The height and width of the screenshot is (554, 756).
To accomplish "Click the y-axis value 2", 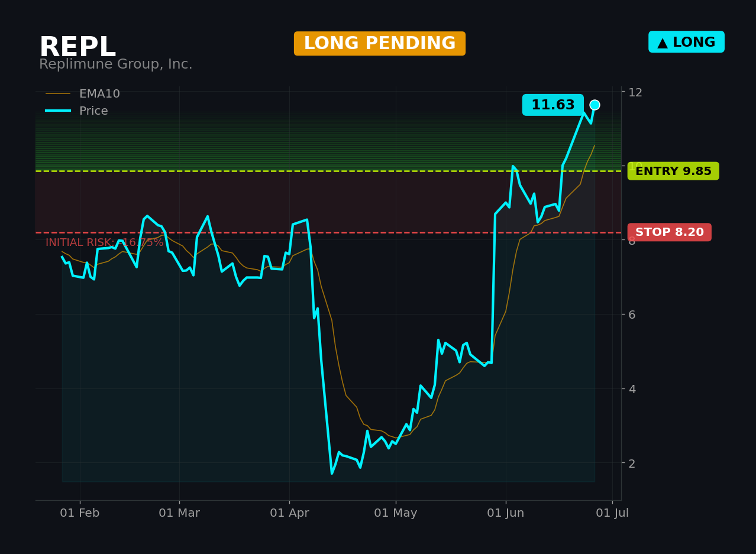I will point(632,463).
